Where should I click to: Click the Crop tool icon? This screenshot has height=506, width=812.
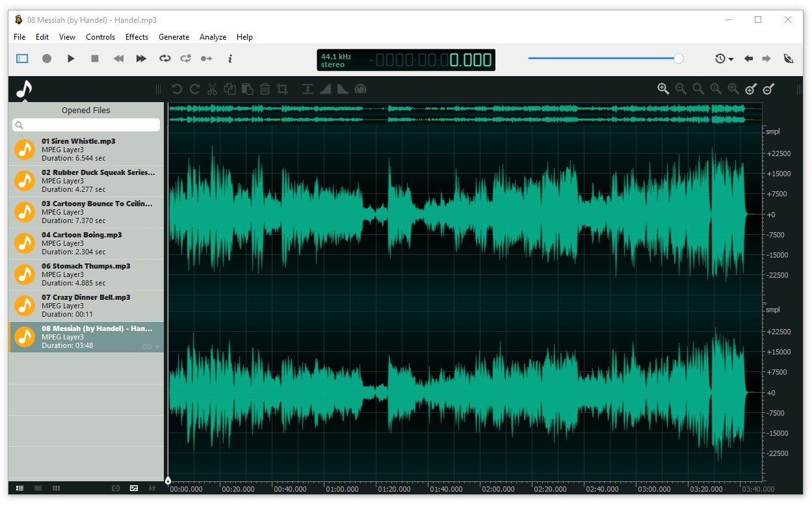282,89
